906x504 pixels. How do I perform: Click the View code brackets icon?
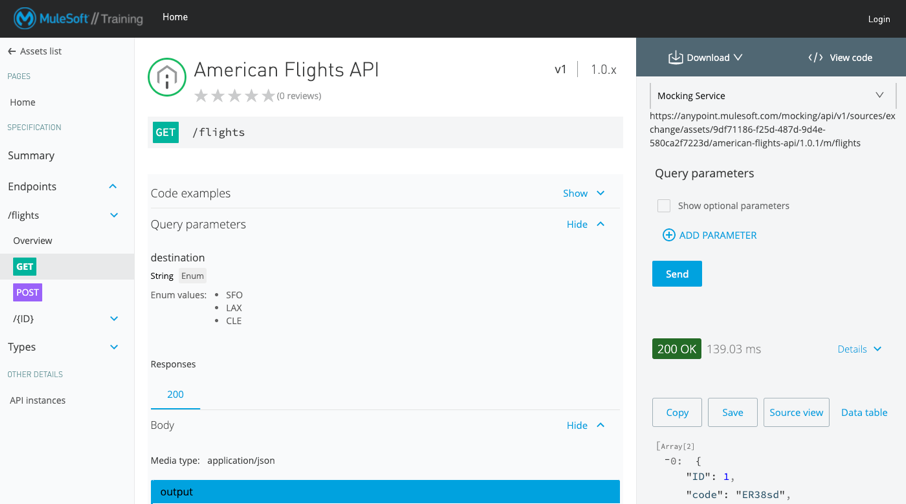(x=815, y=57)
